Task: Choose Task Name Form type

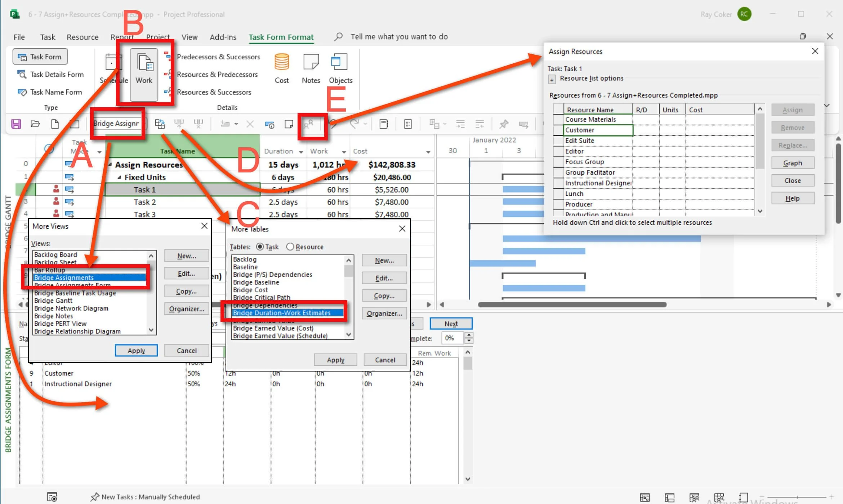Action: pos(50,92)
